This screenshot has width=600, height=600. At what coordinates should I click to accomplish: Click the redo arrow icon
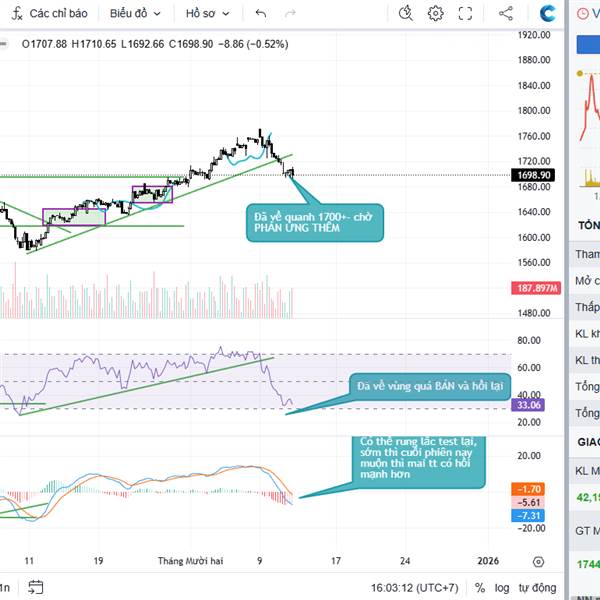[290, 14]
